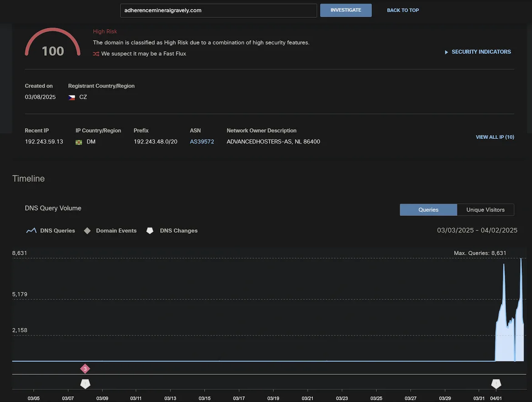Click the DNS Changes shield legend icon

coord(150,231)
